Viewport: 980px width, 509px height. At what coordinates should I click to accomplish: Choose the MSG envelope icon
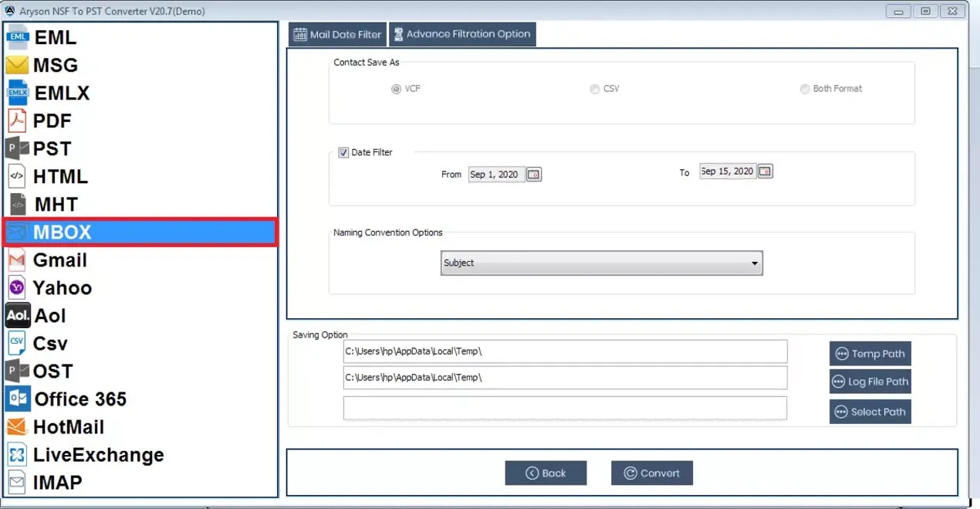point(17,65)
